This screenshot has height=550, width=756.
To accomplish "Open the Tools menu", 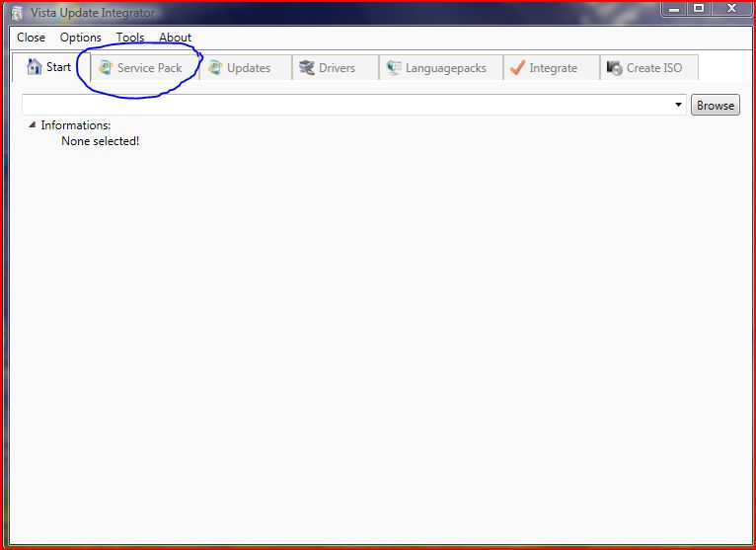I will 129,38.
